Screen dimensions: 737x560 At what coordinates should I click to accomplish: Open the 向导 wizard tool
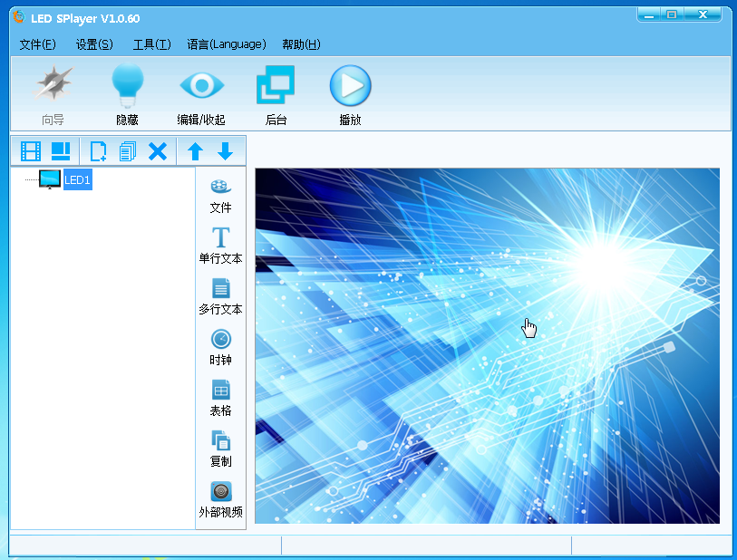click(53, 95)
